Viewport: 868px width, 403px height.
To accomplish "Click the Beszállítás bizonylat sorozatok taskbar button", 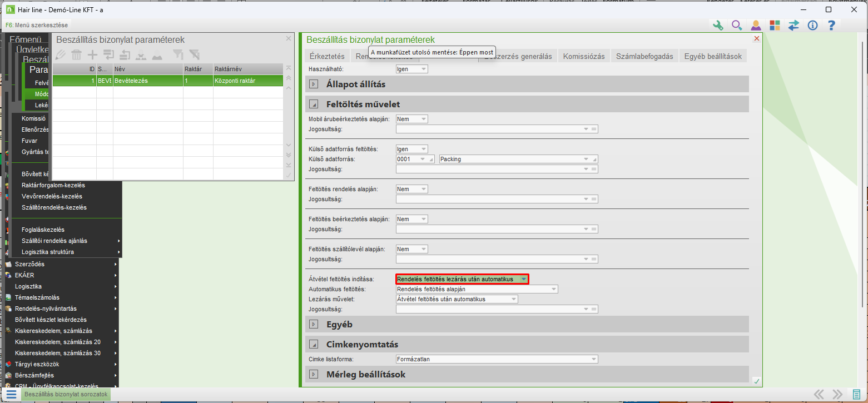I will [66, 394].
